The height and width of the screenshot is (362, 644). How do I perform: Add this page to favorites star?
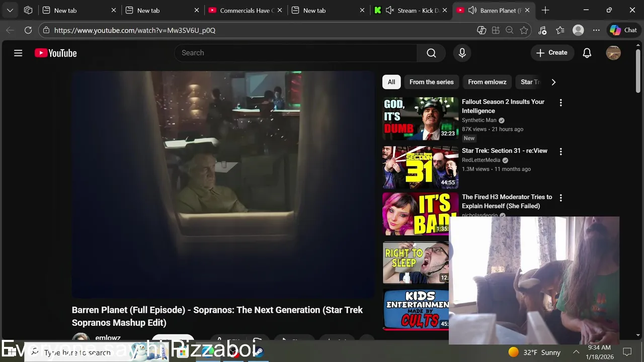click(x=524, y=30)
